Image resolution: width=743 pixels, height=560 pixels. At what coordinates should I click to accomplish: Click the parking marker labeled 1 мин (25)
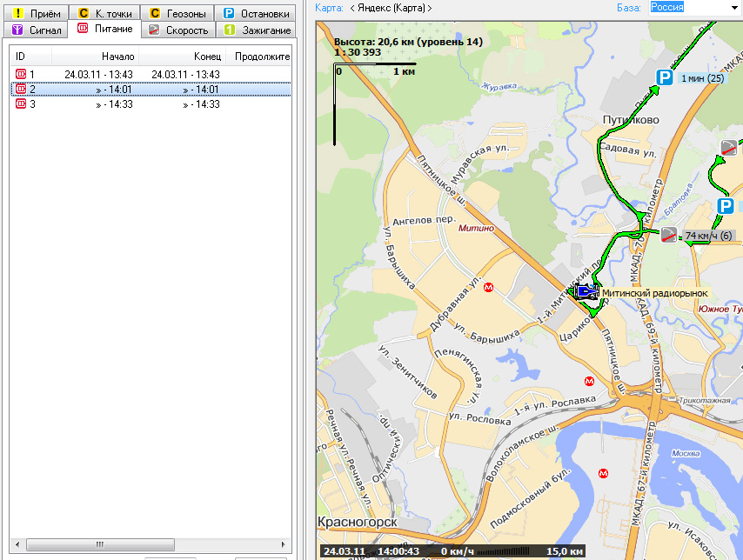(x=664, y=78)
